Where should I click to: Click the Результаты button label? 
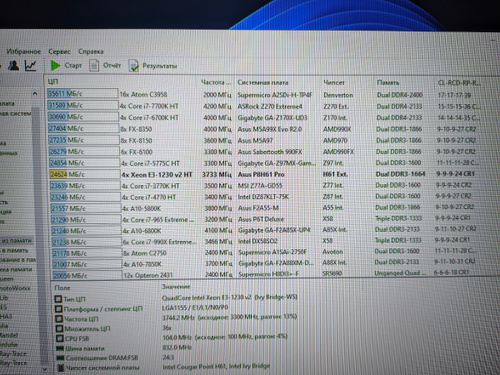point(160,66)
